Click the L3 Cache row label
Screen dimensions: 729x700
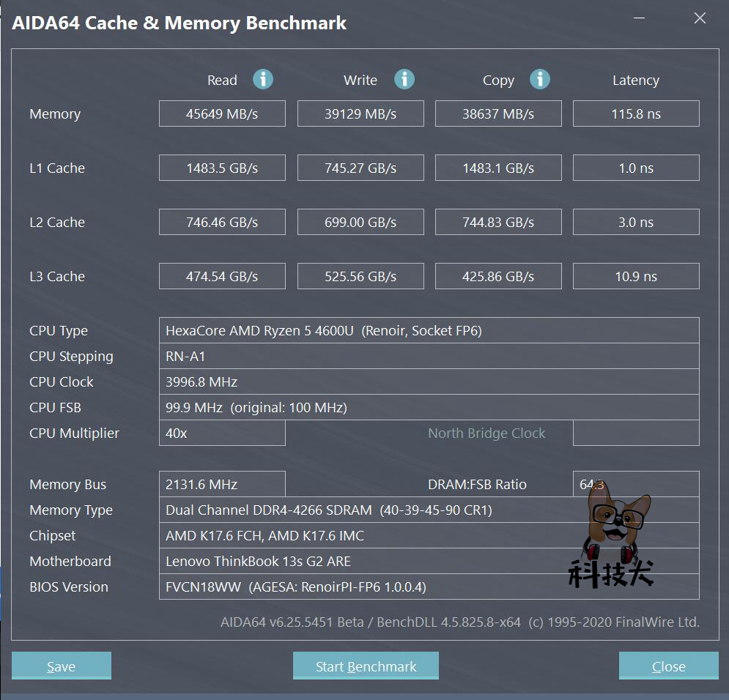tap(57, 276)
